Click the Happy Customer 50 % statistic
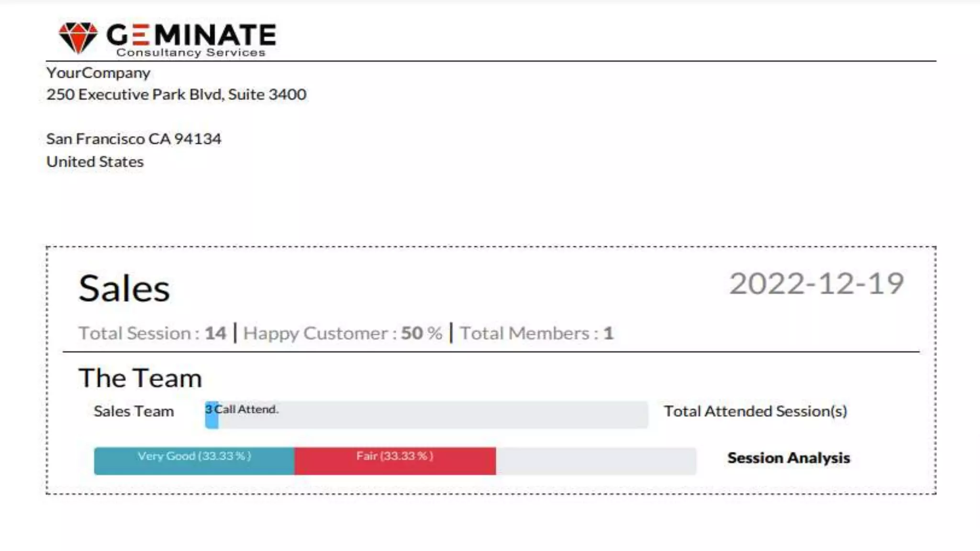Viewport: 980px width, 551px height. 343,333
